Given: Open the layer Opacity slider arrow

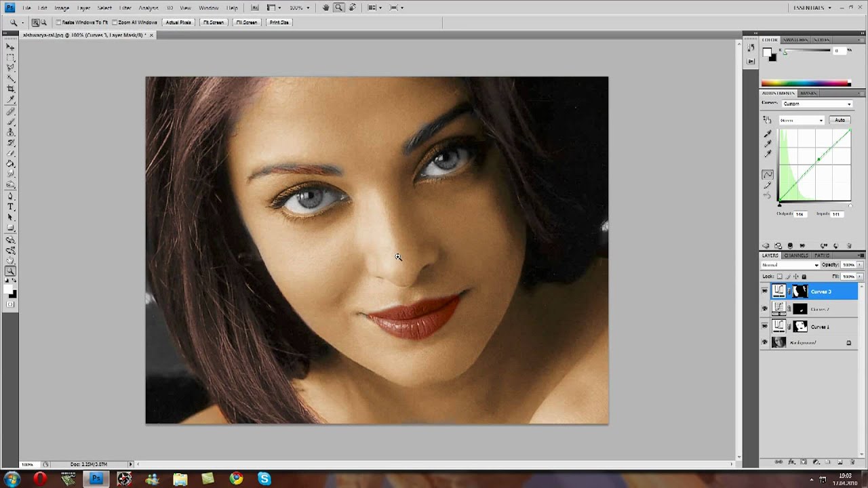Looking at the screenshot, I should [861, 265].
